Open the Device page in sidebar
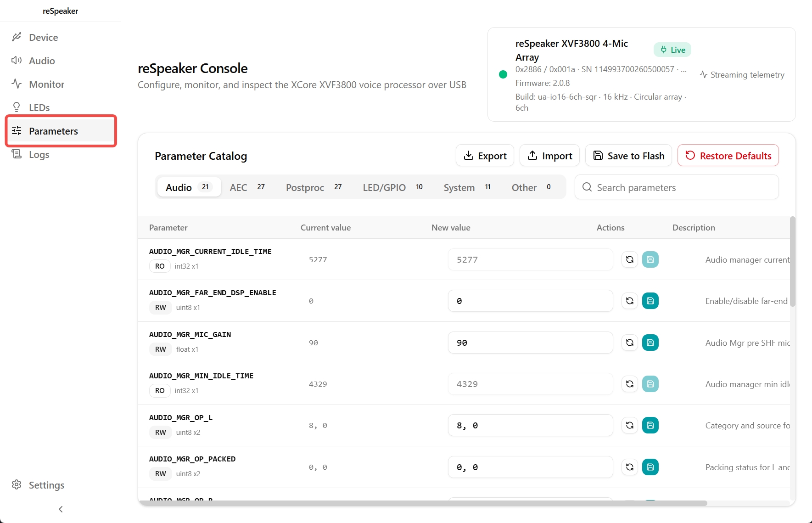Screen dimensions: 812x523 (x=61, y=37)
